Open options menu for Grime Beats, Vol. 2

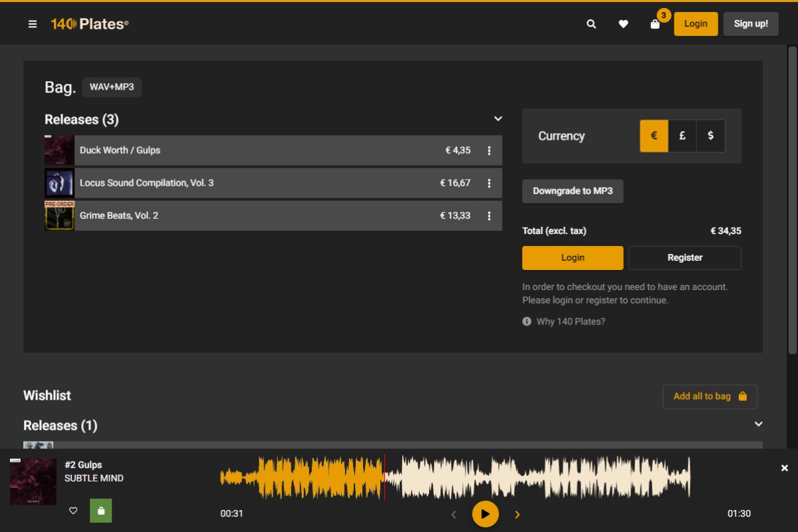(x=489, y=216)
